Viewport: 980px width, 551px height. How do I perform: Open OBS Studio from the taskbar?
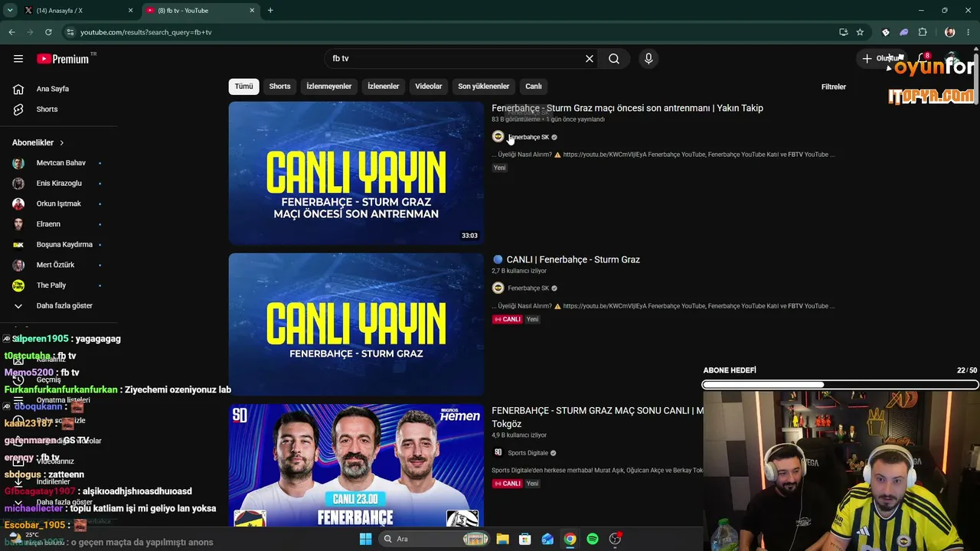(x=615, y=539)
